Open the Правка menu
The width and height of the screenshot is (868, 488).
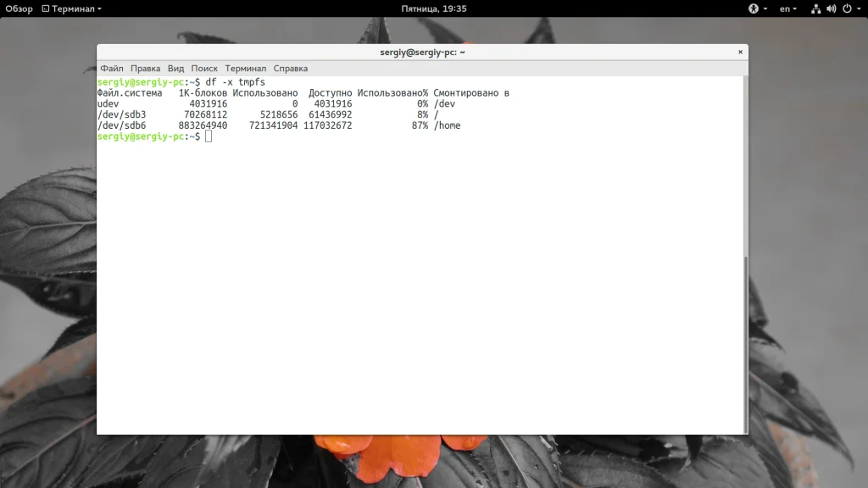tap(145, 69)
